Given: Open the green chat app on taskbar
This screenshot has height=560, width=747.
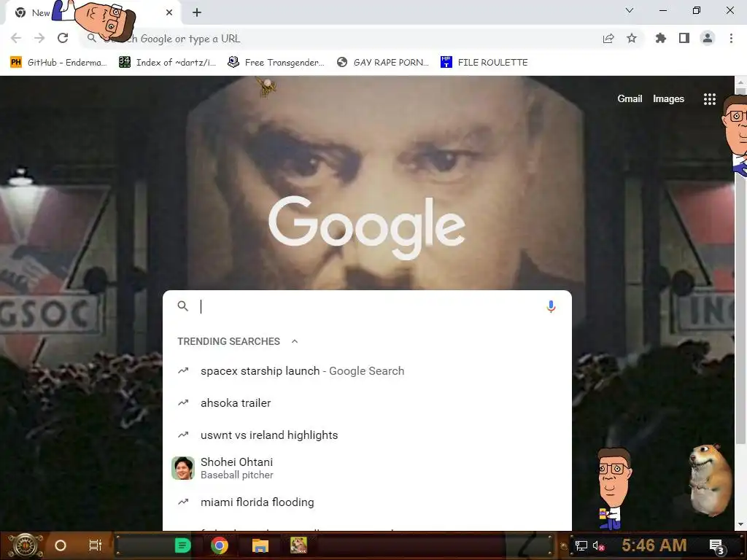Looking at the screenshot, I should tap(182, 545).
